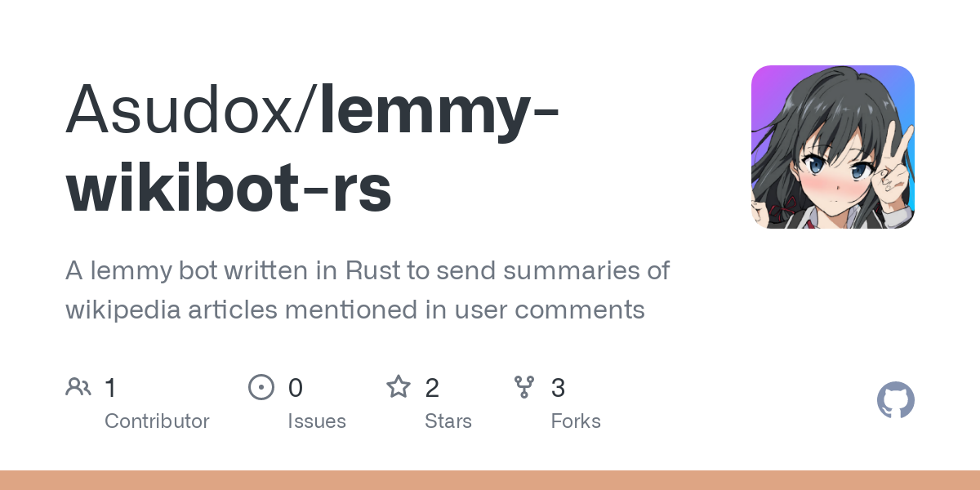Viewport: 980px width, 490px height.
Task: Open the Asudox anime avatar image
Action: coord(833,147)
